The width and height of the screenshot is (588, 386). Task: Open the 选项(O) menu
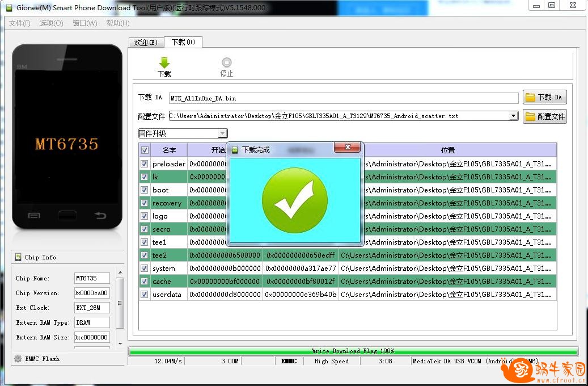[52, 23]
